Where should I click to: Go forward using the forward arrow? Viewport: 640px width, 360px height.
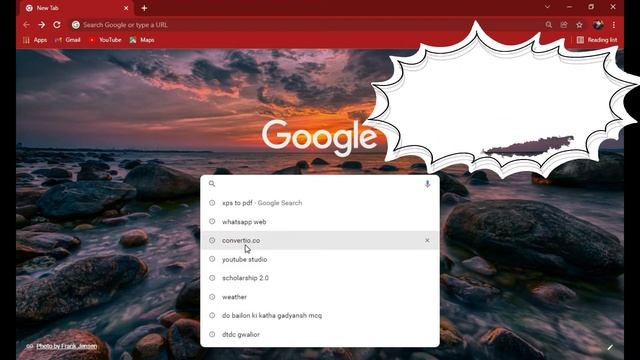42,25
